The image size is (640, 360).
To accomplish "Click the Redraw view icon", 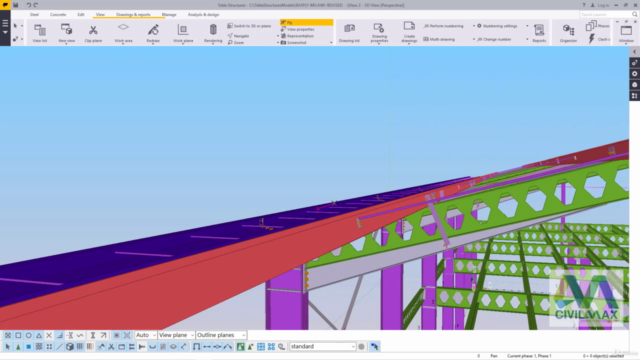I will point(153,30).
